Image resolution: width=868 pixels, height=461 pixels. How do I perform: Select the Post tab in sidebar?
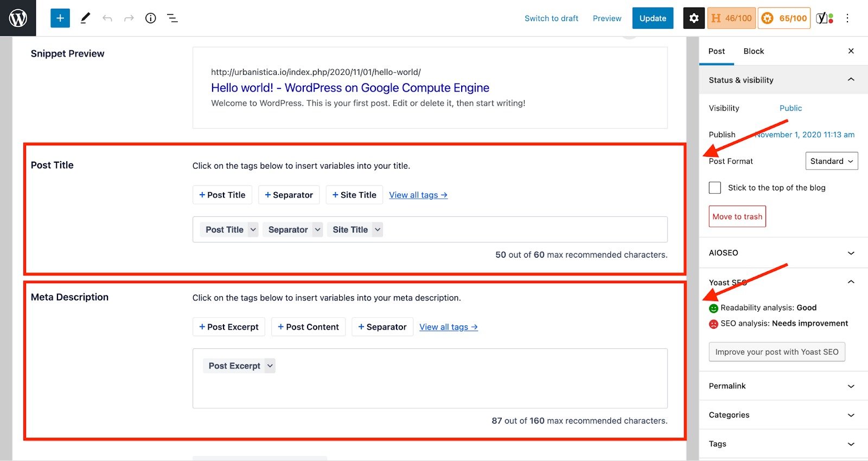tap(716, 51)
